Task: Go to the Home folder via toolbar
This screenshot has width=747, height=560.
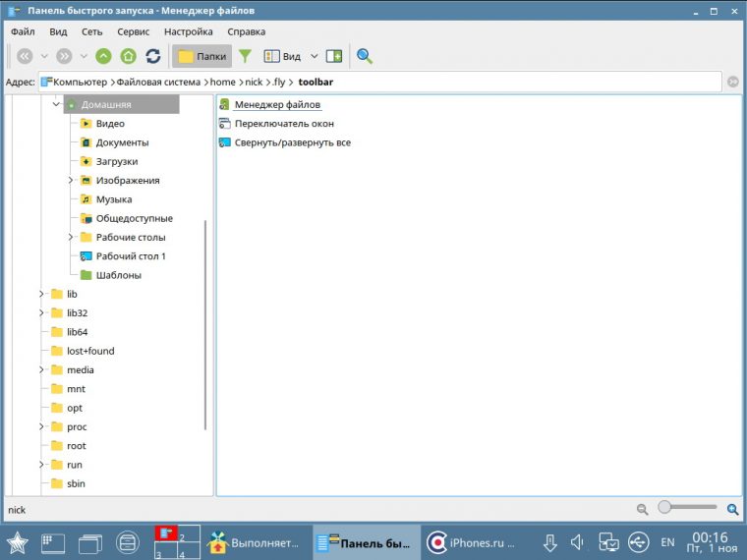Action: point(128,56)
